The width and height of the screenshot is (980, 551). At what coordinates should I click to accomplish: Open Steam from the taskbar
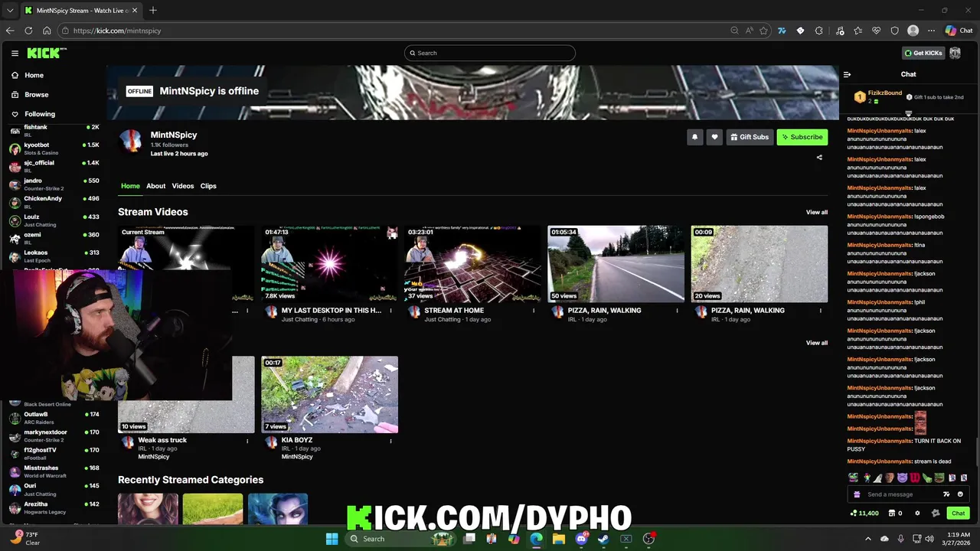[603, 539]
